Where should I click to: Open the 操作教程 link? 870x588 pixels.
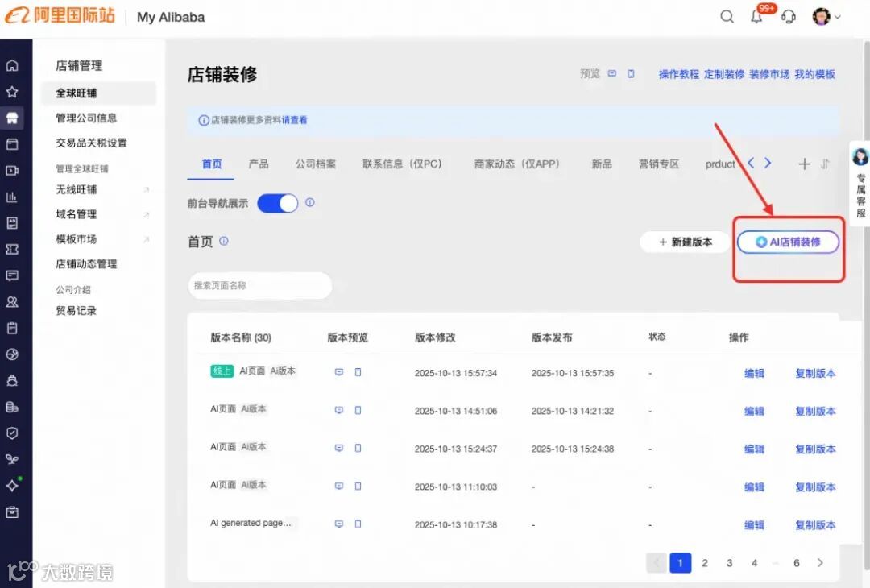pos(678,74)
